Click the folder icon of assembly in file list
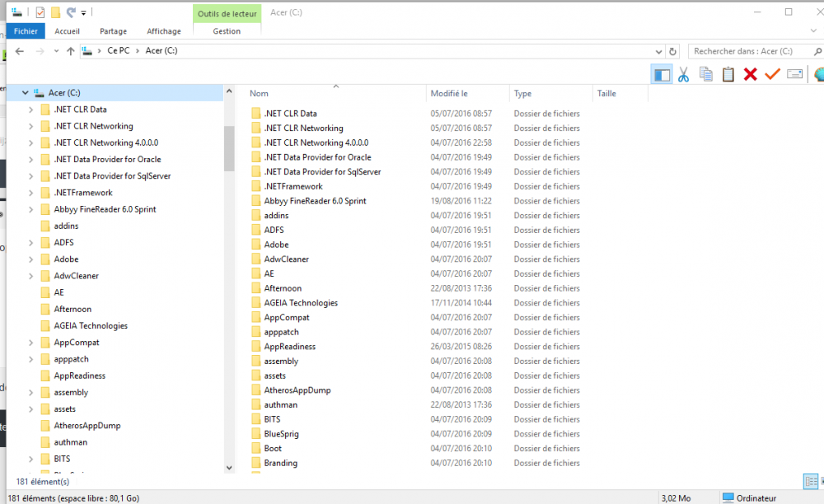824x504 pixels. point(256,361)
